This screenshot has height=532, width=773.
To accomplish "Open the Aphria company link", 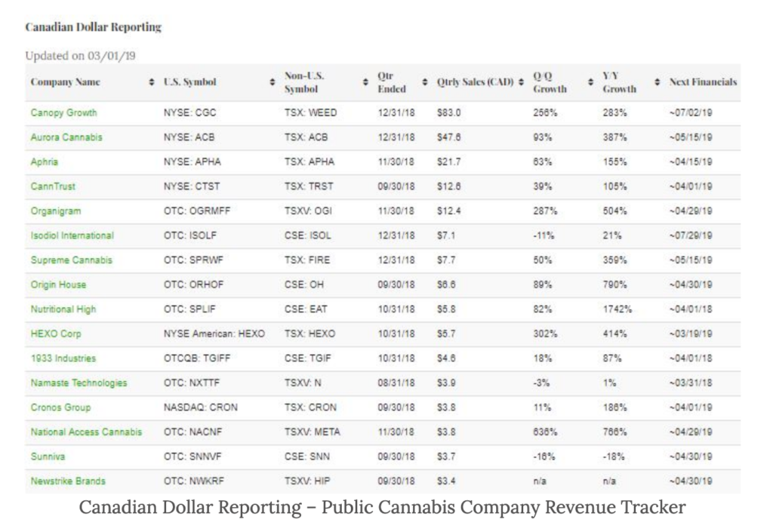I will click(45, 161).
